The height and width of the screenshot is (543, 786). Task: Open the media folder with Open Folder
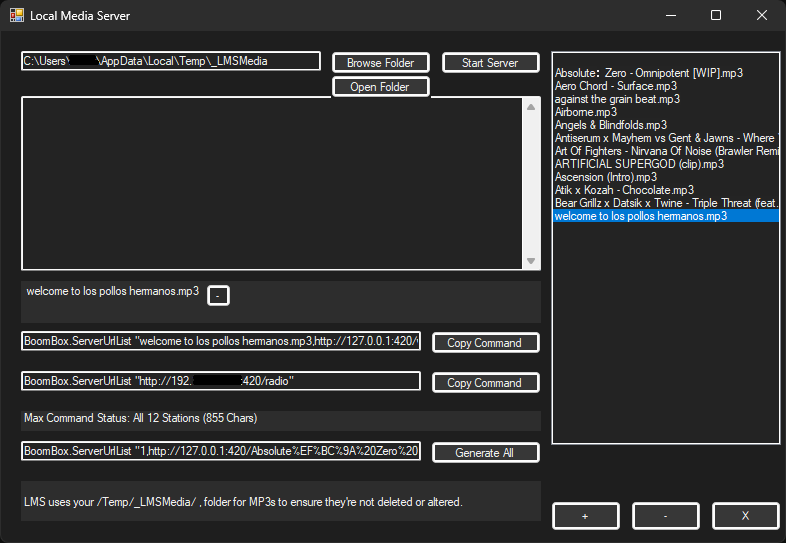[x=380, y=88]
